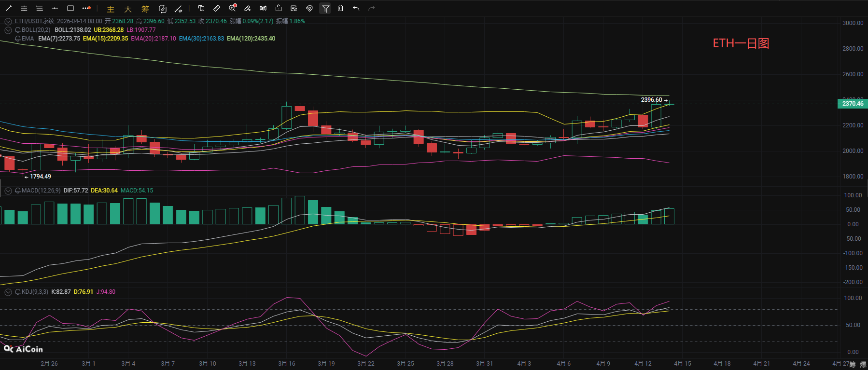This screenshot has height=370, width=868.
Task: Toggle the MACD indicator alert bell
Action: 18,191
